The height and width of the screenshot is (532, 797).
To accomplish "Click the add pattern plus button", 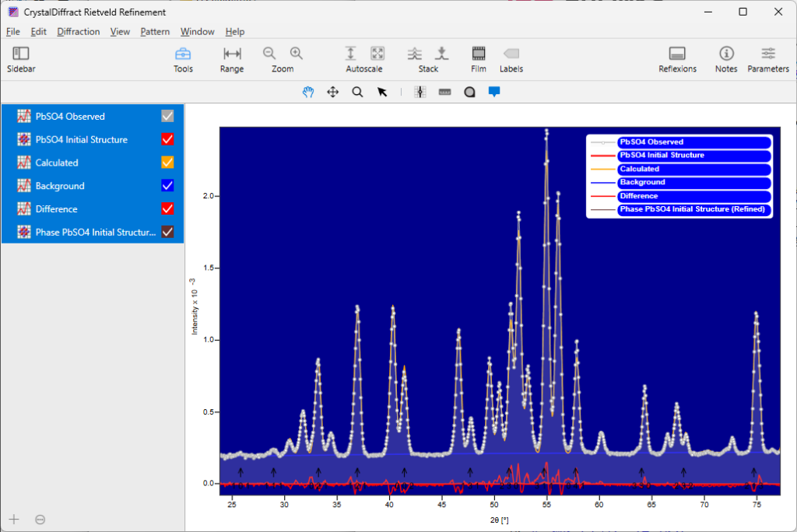I will click(14, 519).
